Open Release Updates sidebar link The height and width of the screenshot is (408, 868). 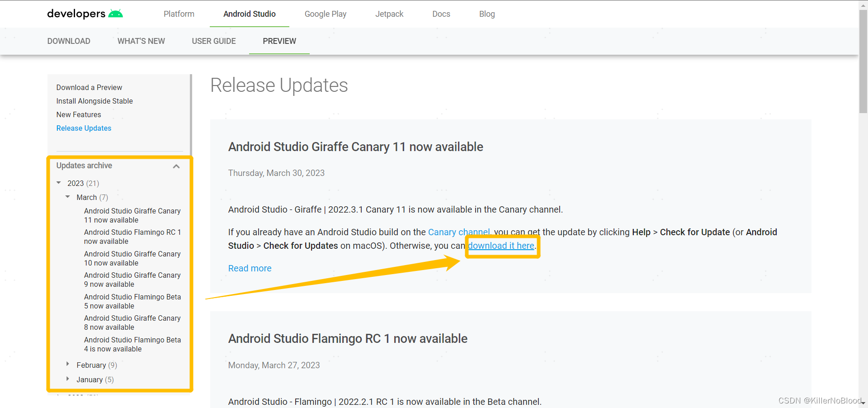(84, 128)
